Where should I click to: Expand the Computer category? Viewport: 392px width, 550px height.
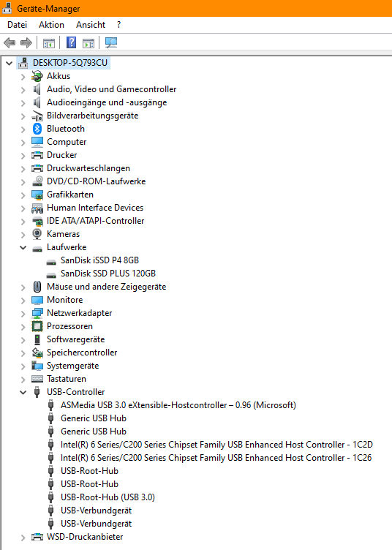click(x=23, y=143)
